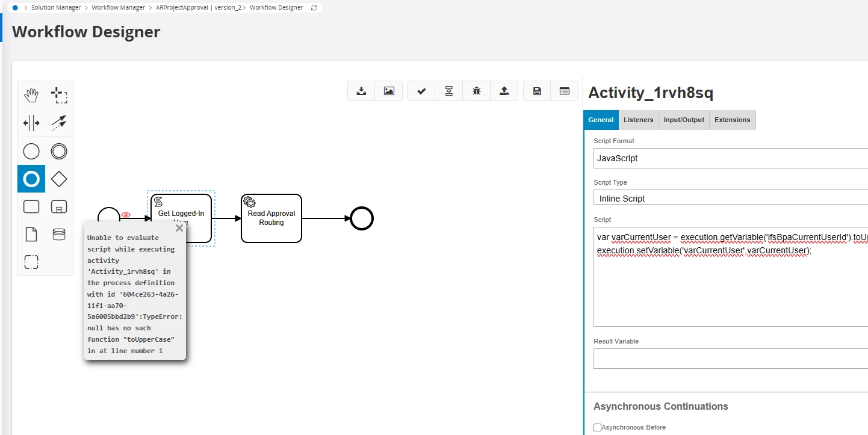Activate the global connect arrow tool
This screenshot has height=435, width=868.
pyautogui.click(x=59, y=123)
